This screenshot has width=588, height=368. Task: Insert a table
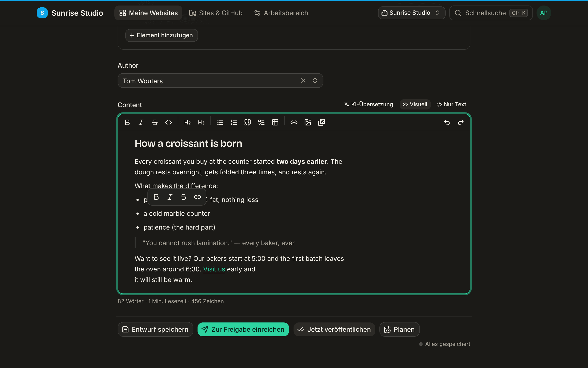(x=275, y=122)
